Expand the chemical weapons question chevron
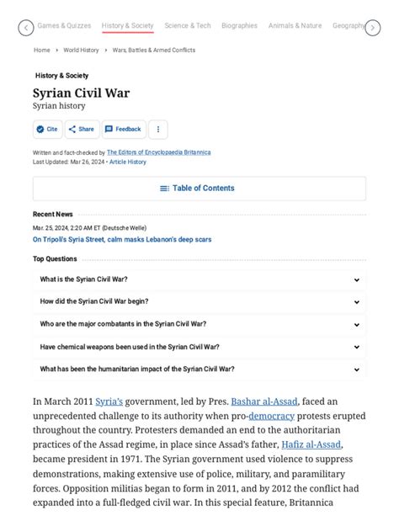 point(357,347)
